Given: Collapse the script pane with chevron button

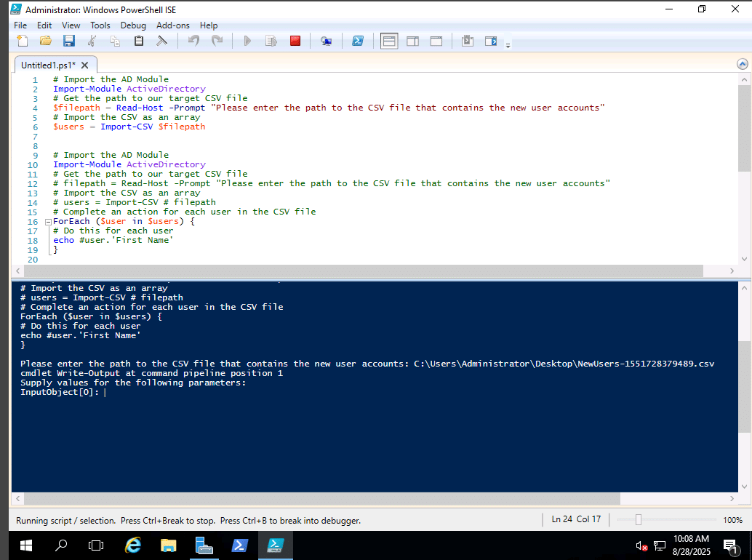Looking at the screenshot, I should tap(743, 65).
